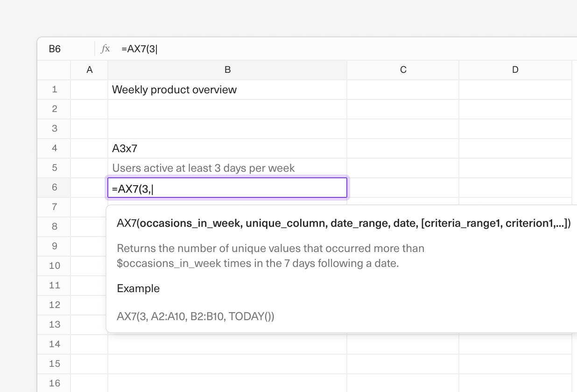
Task: Select row 8 header
Action: (55, 226)
